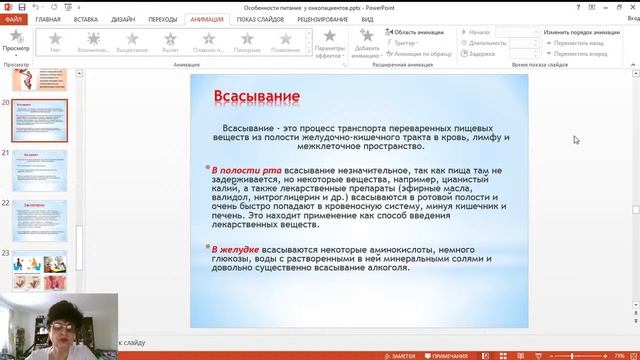Click the slide title Всасывание
The image size is (640, 360).
point(257,96)
